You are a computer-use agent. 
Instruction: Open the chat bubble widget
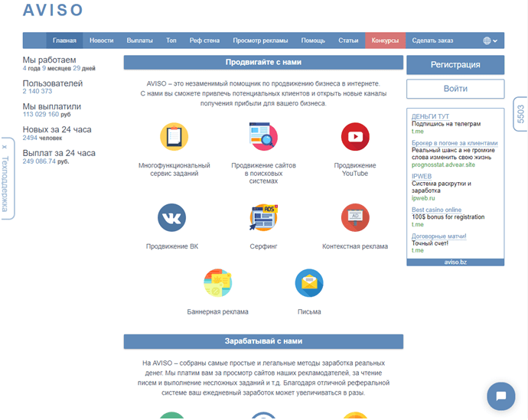pos(500,396)
